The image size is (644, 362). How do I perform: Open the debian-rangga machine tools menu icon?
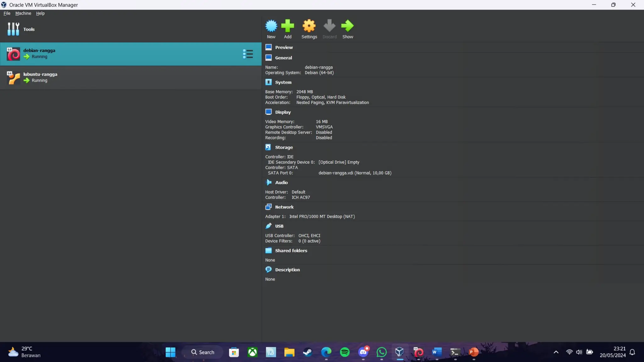(248, 54)
